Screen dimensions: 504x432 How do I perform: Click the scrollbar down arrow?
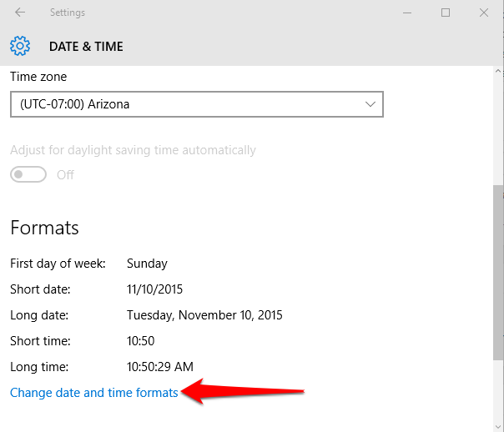pos(498,427)
